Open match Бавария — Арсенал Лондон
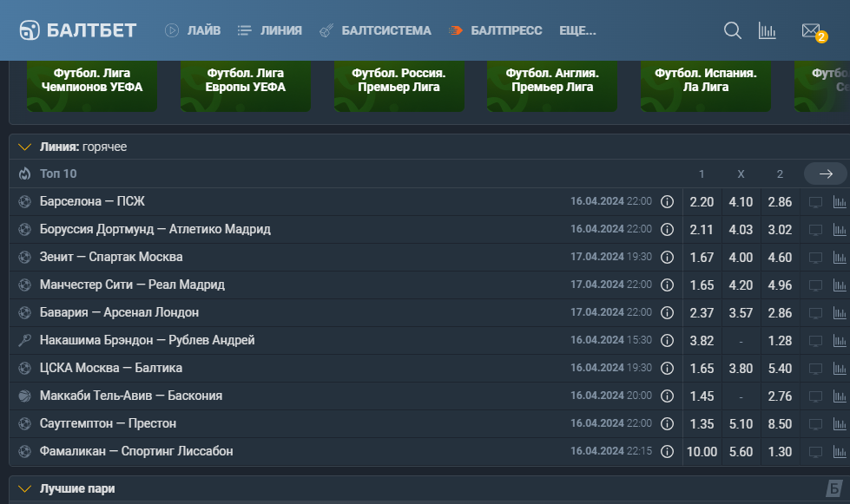The image size is (850, 504). [x=119, y=312]
